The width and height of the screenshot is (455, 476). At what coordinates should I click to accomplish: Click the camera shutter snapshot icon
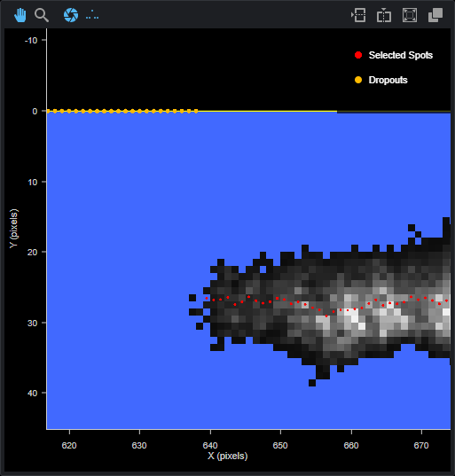[71, 15]
